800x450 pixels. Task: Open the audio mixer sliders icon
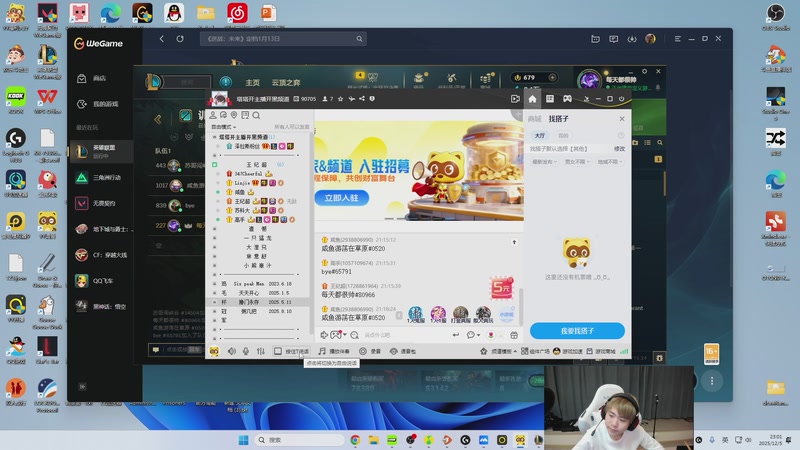coord(261,351)
